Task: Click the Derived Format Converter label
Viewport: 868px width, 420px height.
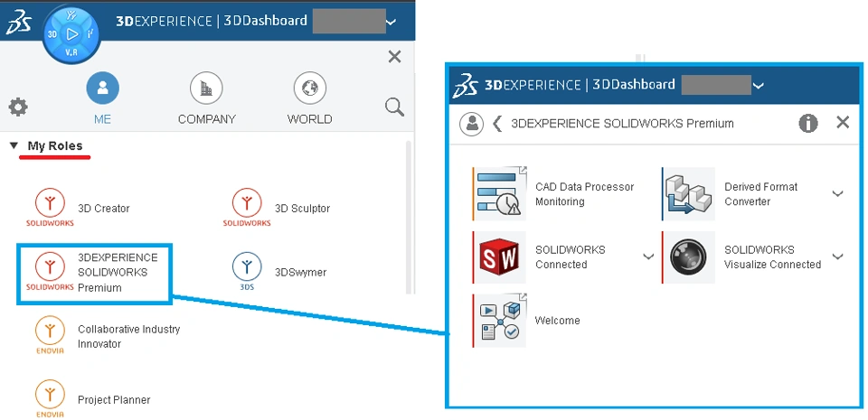Action: [x=760, y=194]
